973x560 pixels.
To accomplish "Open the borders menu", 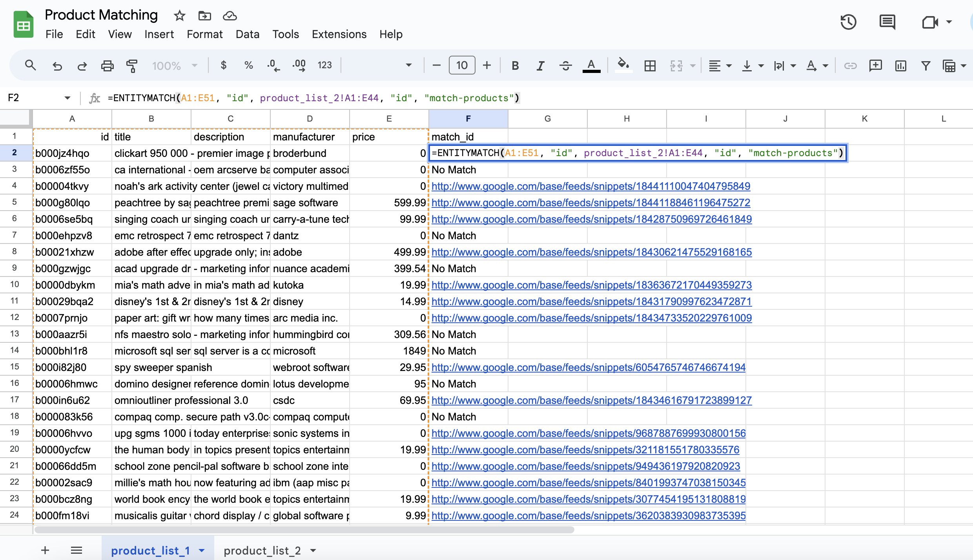I will pos(650,65).
